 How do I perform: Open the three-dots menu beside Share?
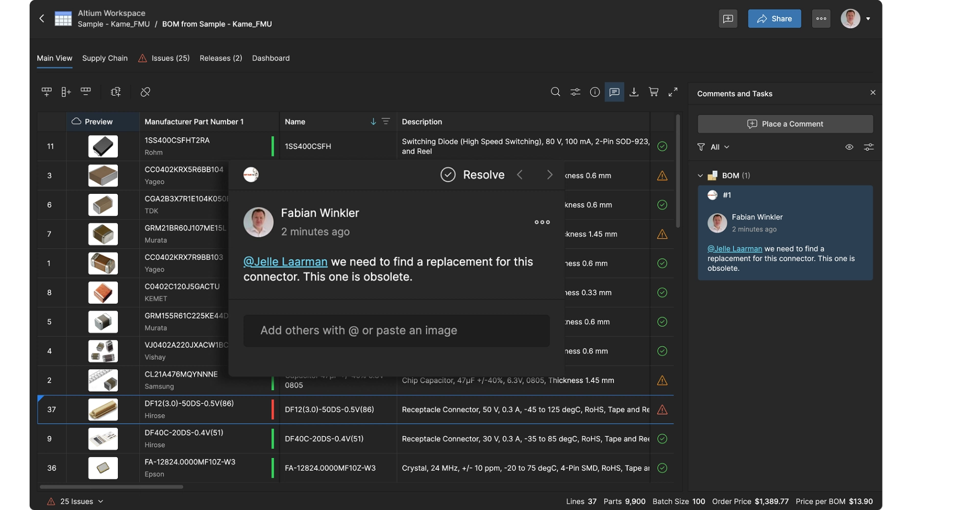click(821, 19)
